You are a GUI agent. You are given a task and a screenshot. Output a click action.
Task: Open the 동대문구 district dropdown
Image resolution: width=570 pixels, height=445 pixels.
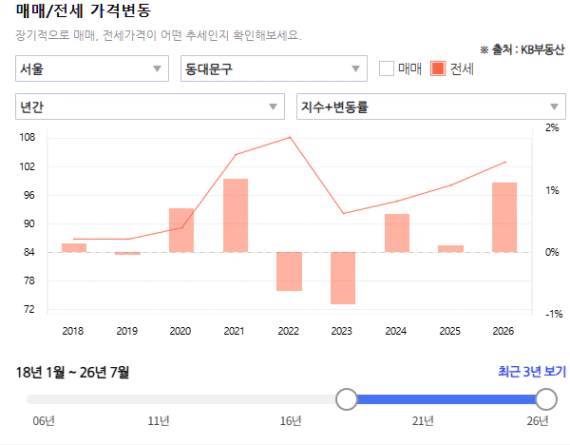click(x=274, y=68)
